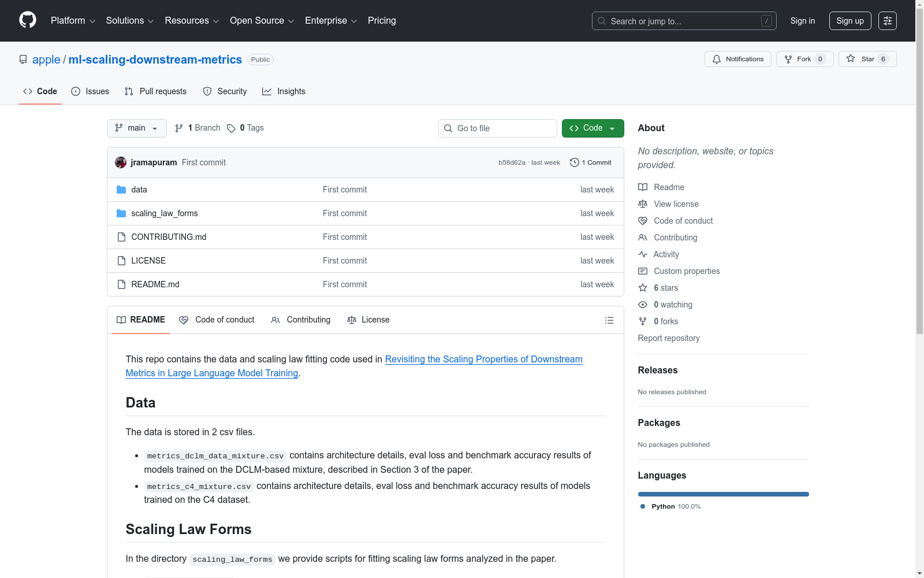Click the note icon beside Custom properties

coord(643,271)
